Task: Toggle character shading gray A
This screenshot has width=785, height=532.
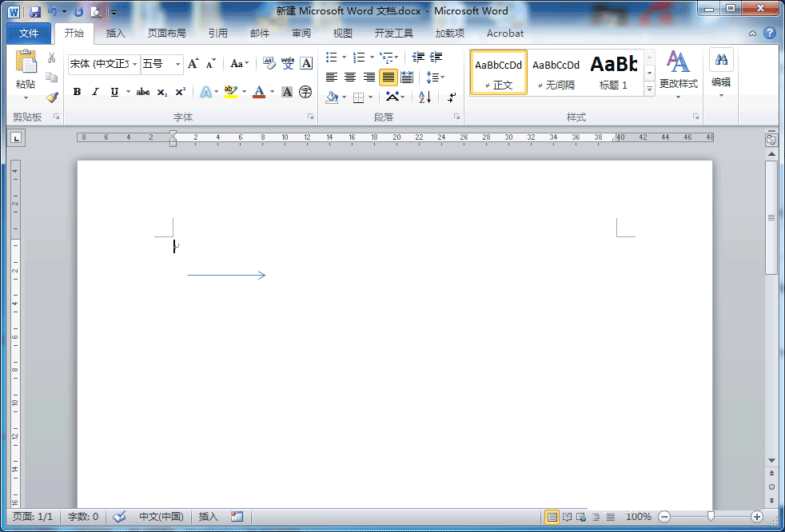Action: click(287, 92)
